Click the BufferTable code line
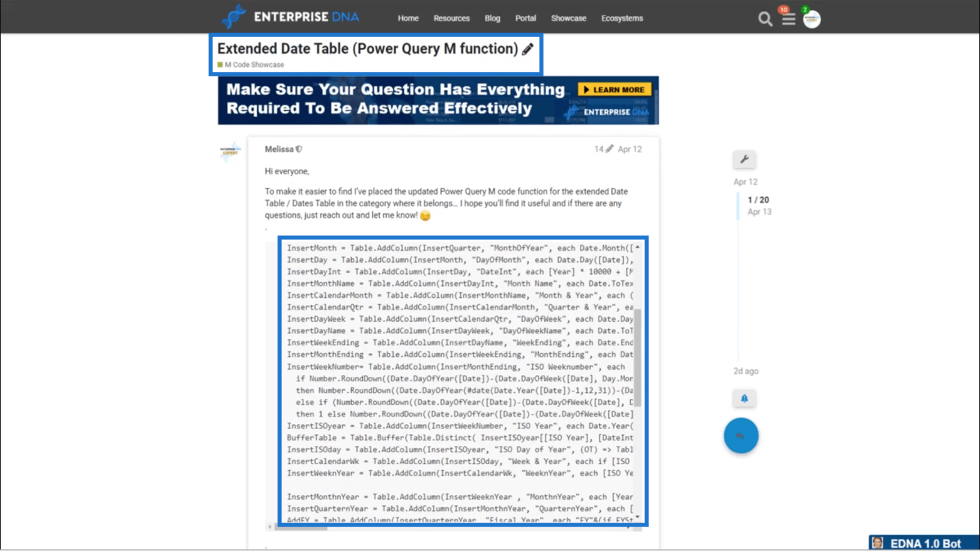Screen dimensions: 980x551 460,438
